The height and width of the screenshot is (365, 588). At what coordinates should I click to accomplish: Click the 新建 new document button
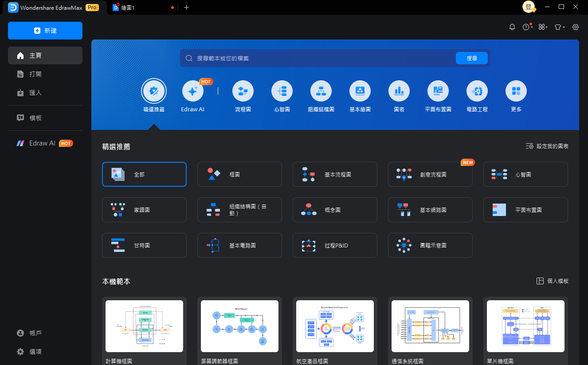[x=45, y=31]
